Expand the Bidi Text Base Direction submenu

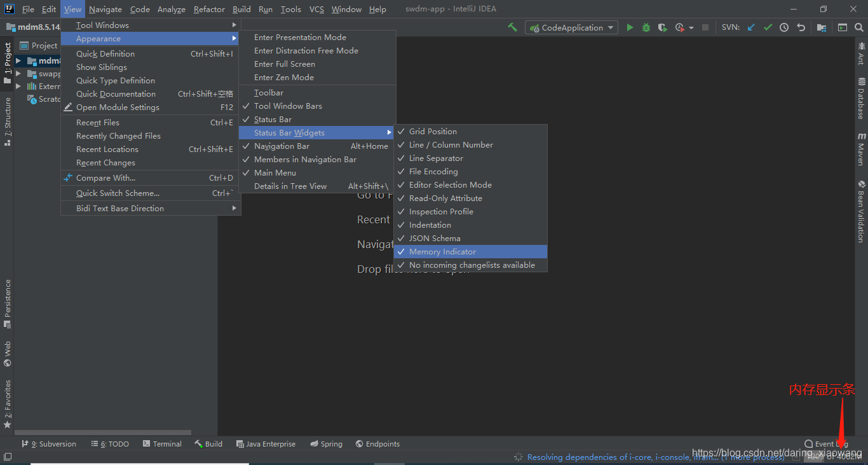[x=151, y=209]
